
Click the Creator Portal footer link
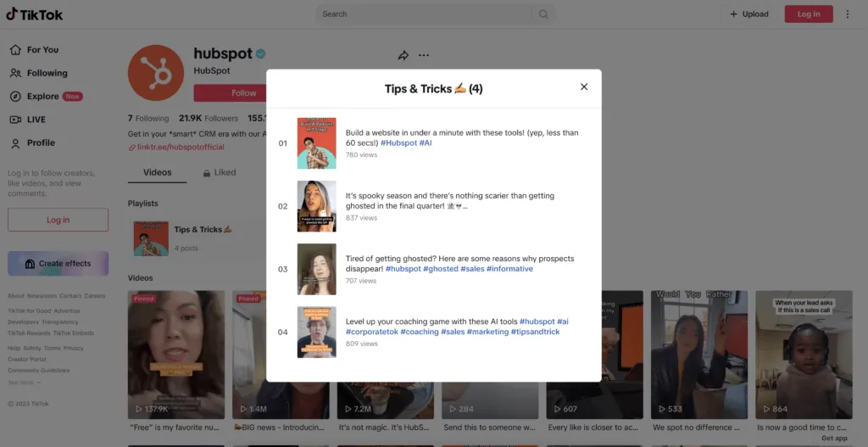pos(27,359)
